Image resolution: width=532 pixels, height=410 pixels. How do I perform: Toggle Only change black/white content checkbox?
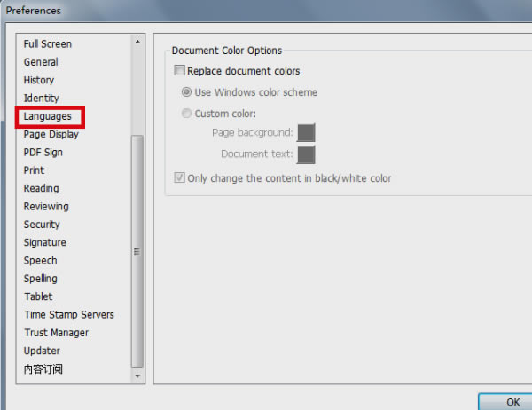coord(179,177)
